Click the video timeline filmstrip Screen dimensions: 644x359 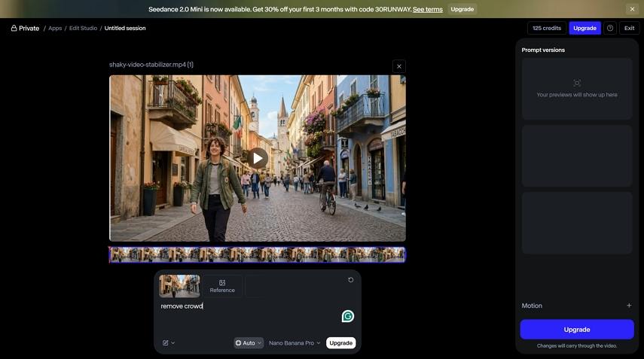(258, 255)
